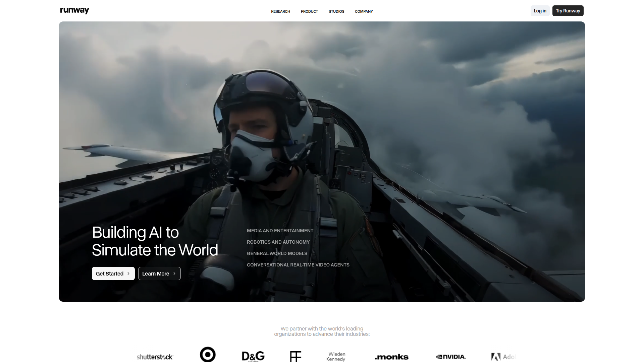Click the FF monogram partner logo
The image size is (644, 362).
pos(296,356)
